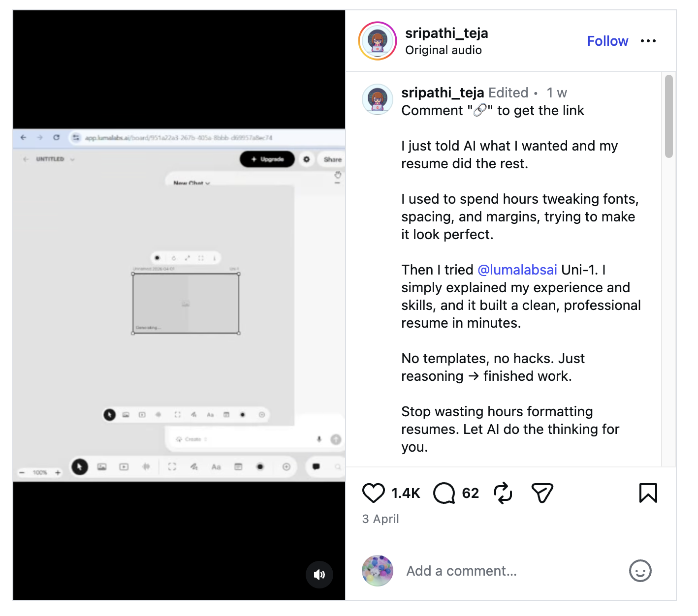This screenshot has height=616, width=698.
Task: Click the sripathi_teja username in caption
Action: tap(443, 92)
